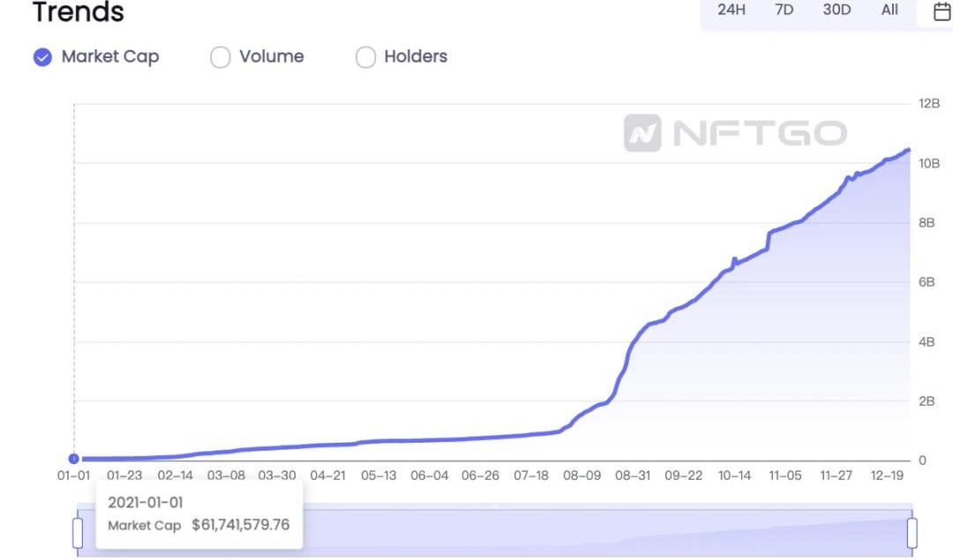Click the Trends heading
This screenshot has width=953, height=560.
click(x=79, y=13)
